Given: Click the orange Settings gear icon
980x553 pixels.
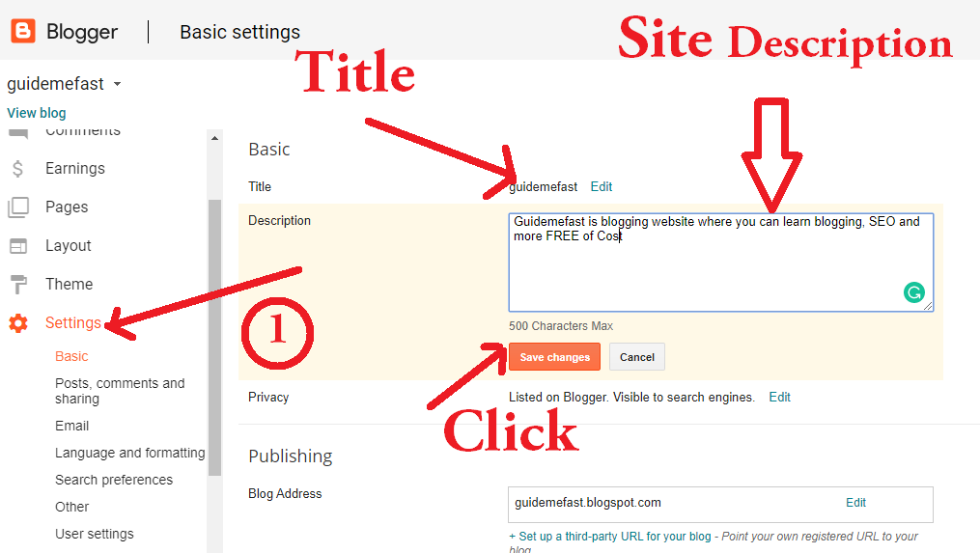Looking at the screenshot, I should pyautogui.click(x=18, y=323).
